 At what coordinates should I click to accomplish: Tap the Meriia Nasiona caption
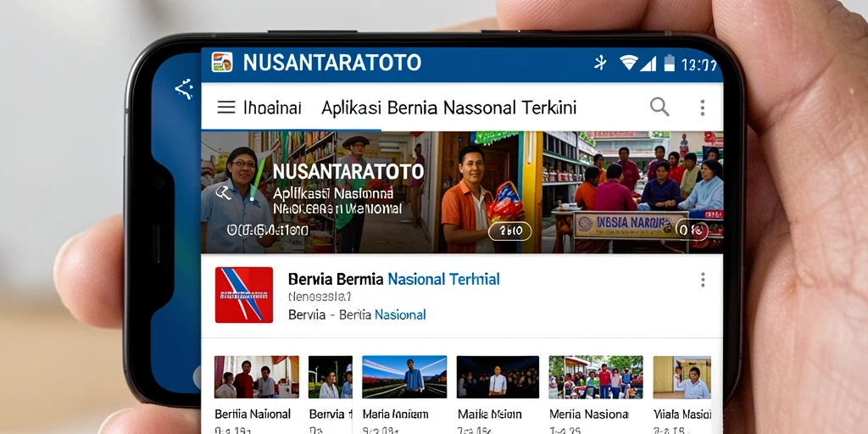(x=588, y=414)
